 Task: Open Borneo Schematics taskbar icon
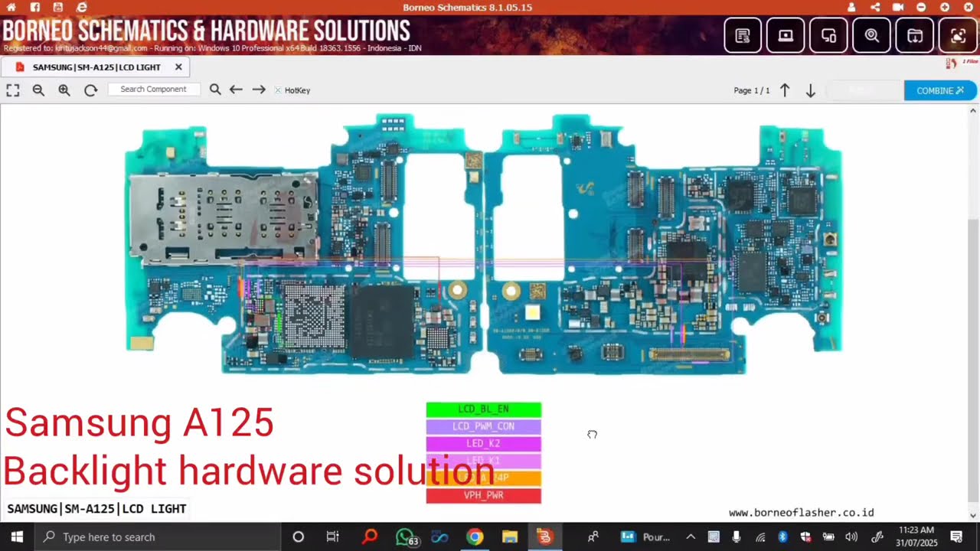click(x=544, y=536)
